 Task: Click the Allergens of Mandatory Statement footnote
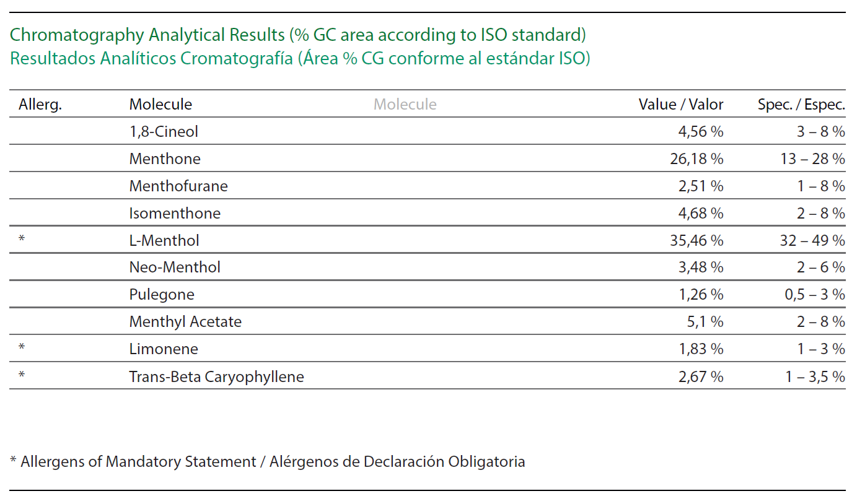coord(268,462)
